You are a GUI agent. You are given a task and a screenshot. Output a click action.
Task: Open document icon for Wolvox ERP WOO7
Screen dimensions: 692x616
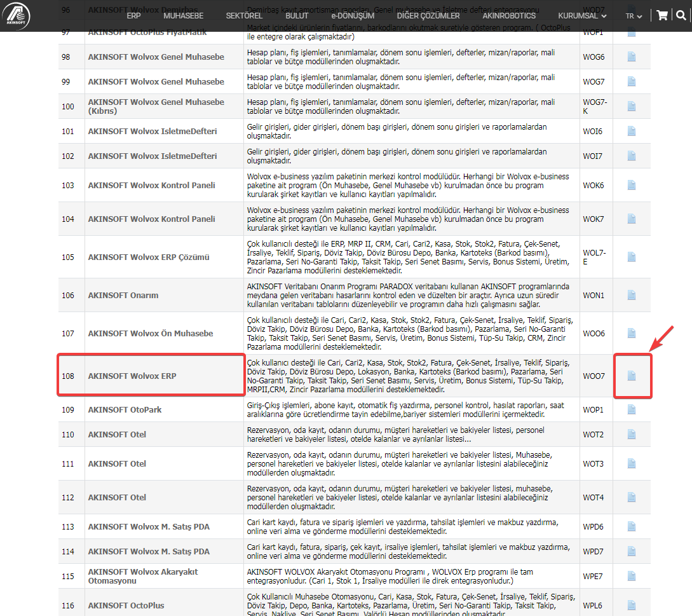click(x=632, y=376)
